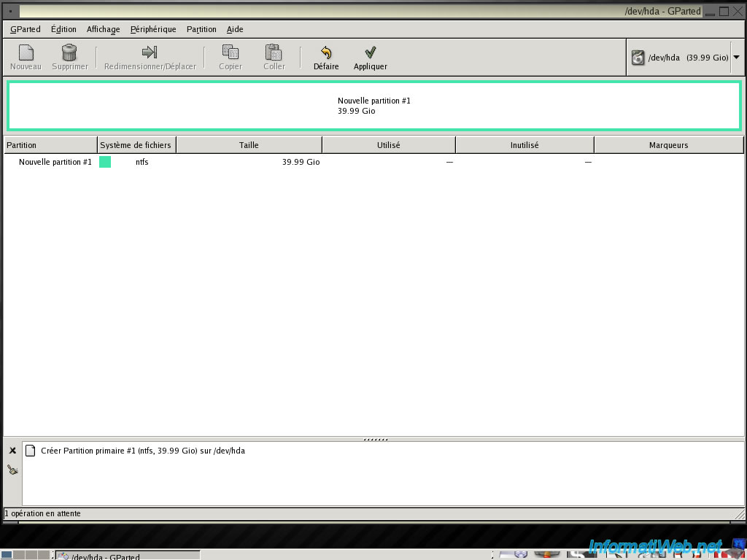
Task: Open the Périphérique menu
Action: (x=153, y=29)
